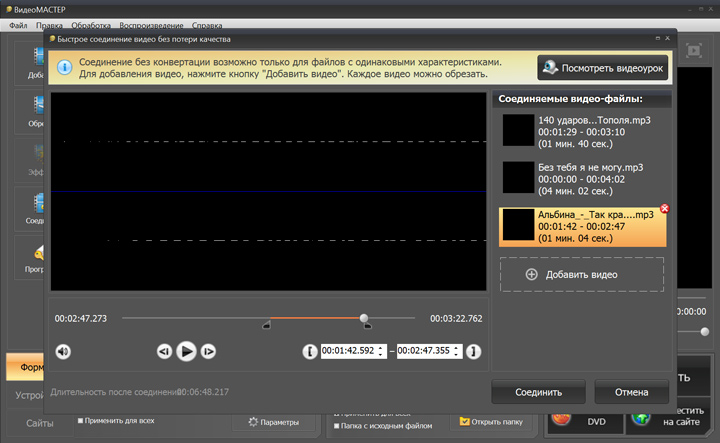Step back one frame
The width and height of the screenshot is (720, 443).
click(x=164, y=352)
